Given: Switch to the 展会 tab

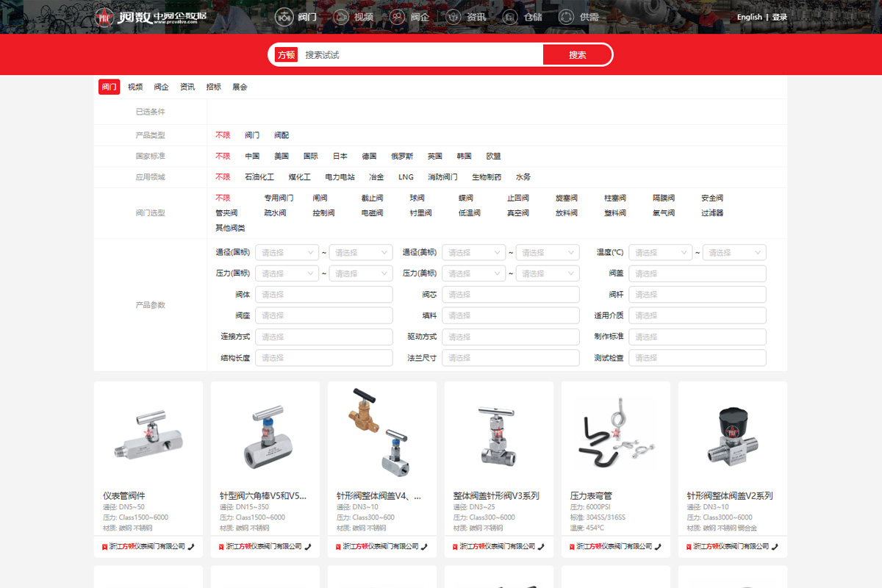Looking at the screenshot, I should tap(240, 87).
